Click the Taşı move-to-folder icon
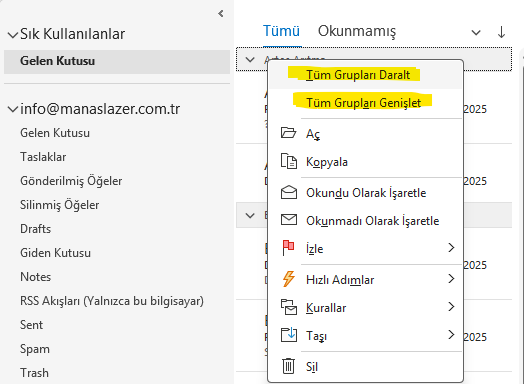Viewport: 524px width, 384px height. point(288,335)
